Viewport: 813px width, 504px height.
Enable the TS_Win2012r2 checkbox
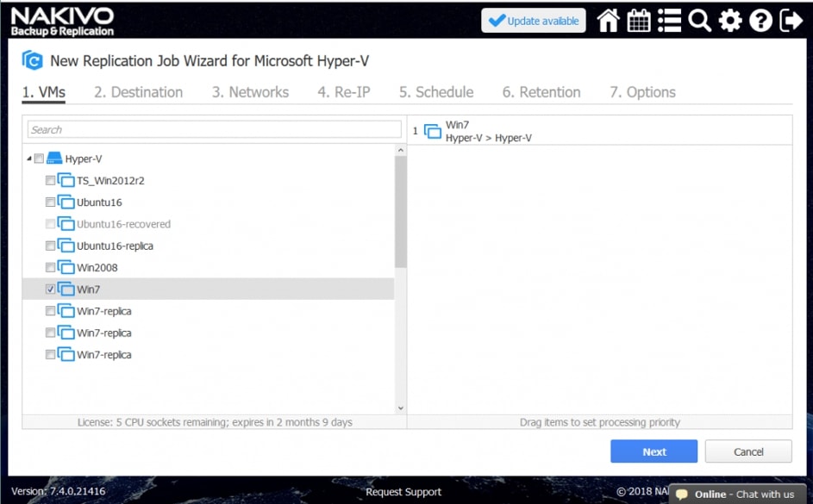pos(50,181)
